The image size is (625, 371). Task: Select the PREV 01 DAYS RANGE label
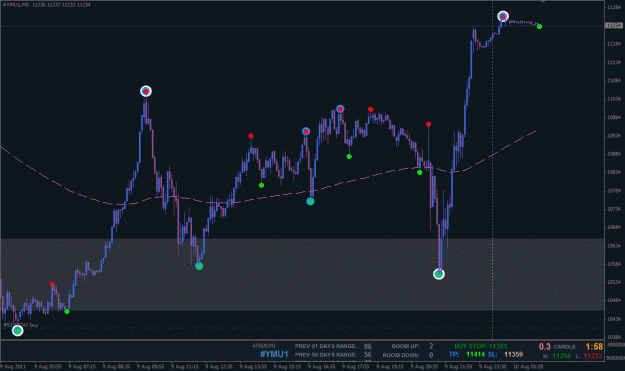click(x=326, y=346)
